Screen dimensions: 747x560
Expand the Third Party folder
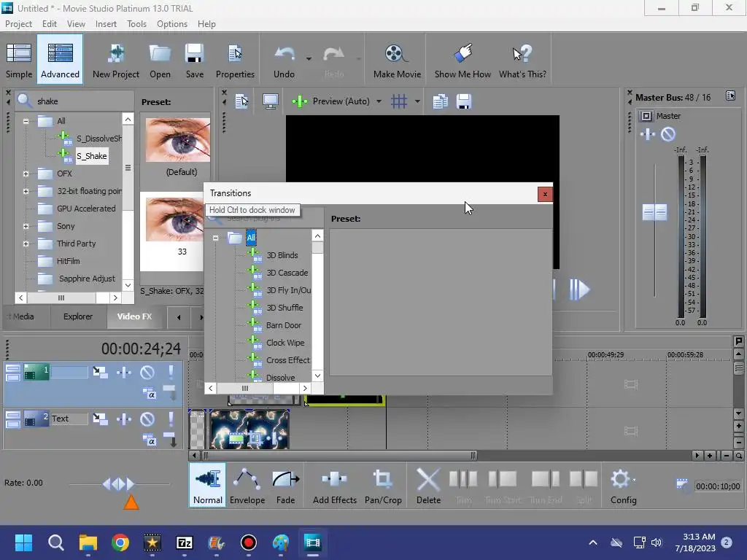(x=26, y=244)
